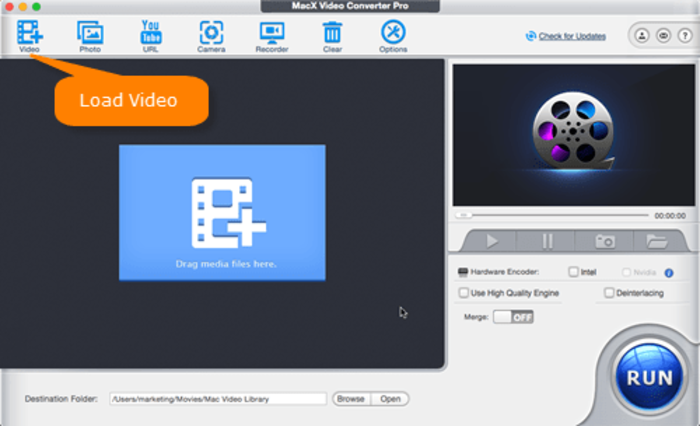Open the help question mark icon

tap(685, 35)
